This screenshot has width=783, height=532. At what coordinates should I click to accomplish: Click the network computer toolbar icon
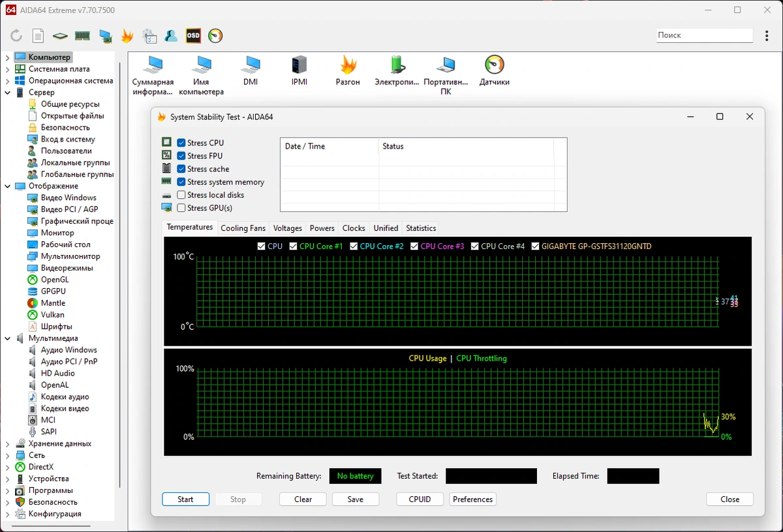105,36
